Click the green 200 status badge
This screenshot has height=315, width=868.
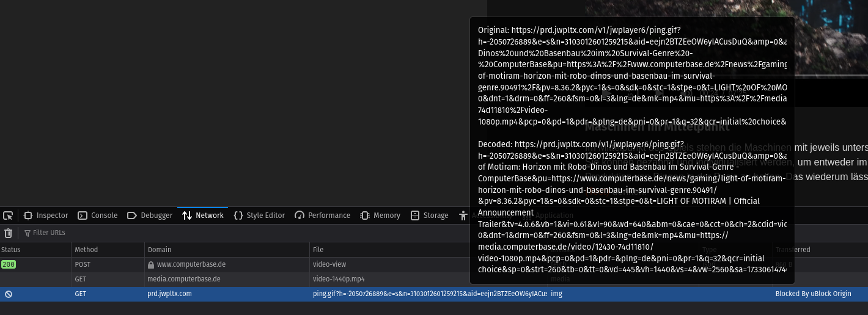point(9,264)
